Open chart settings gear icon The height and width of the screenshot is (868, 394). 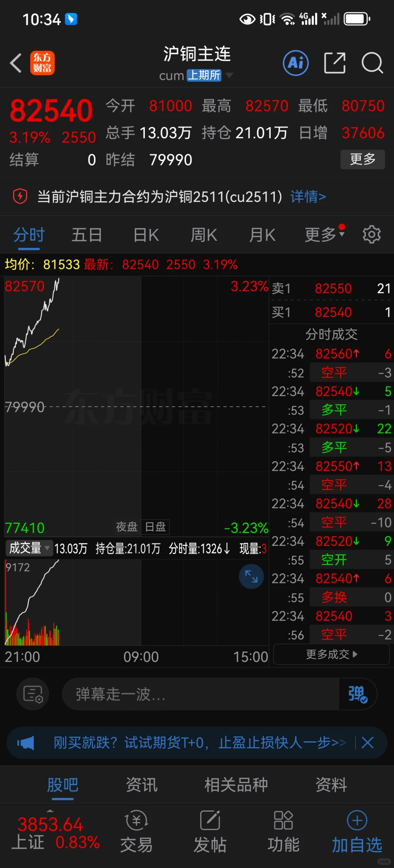tap(371, 234)
